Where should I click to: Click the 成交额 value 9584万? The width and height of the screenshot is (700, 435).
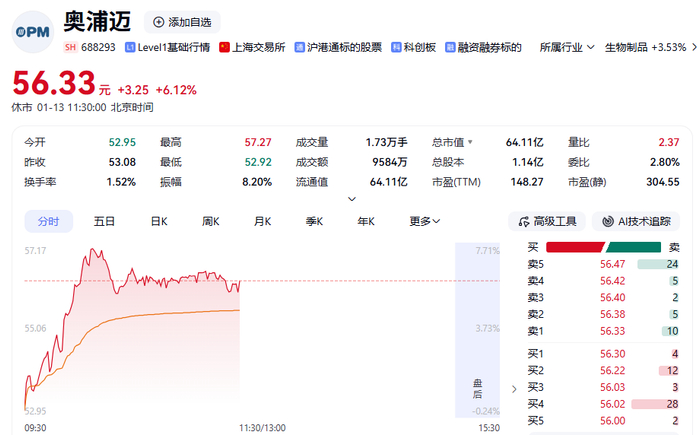(390, 162)
